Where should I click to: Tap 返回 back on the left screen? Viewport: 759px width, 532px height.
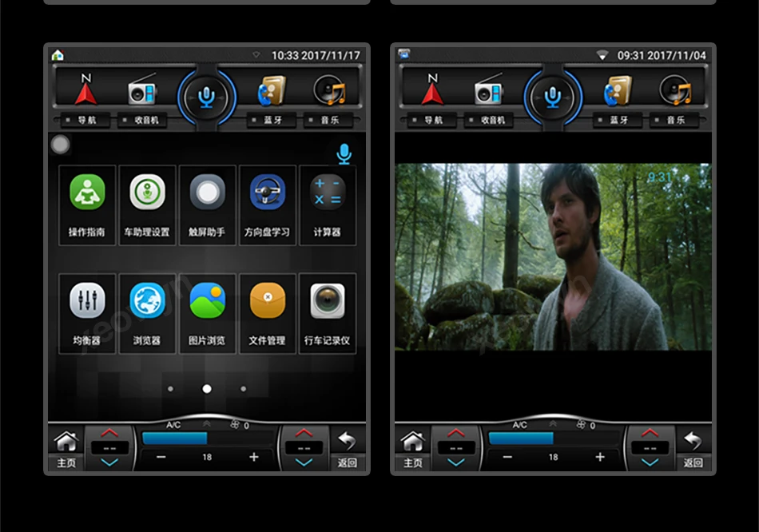tap(347, 449)
